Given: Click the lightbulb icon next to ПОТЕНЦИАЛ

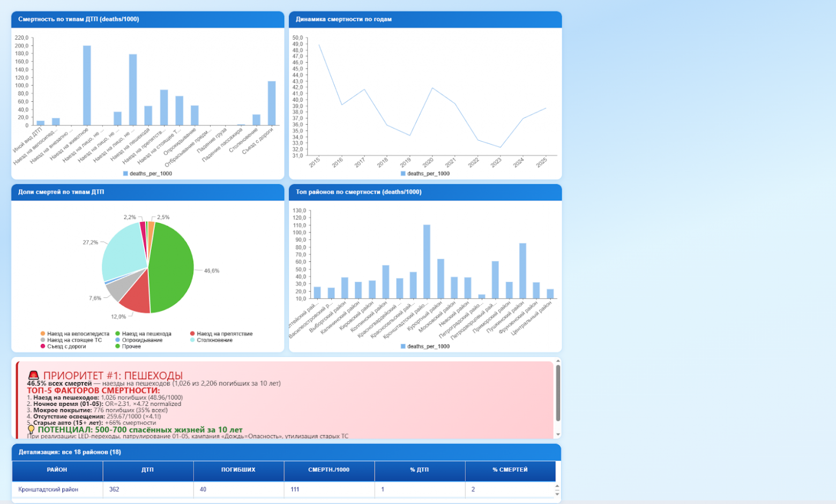Looking at the screenshot, I should [31, 430].
